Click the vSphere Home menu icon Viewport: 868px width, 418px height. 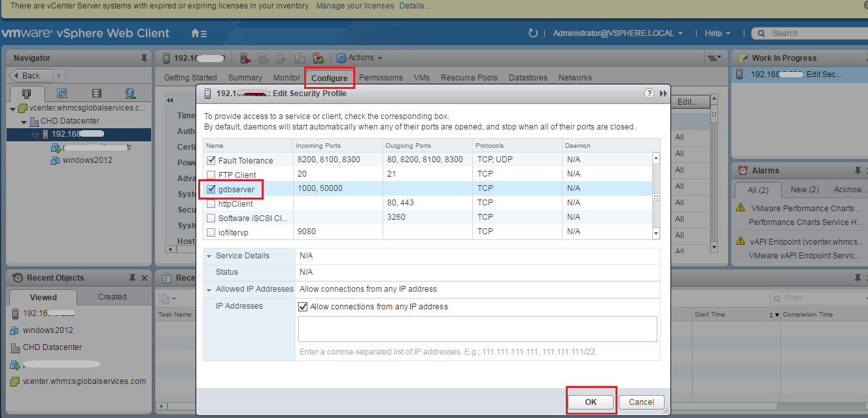point(198,33)
